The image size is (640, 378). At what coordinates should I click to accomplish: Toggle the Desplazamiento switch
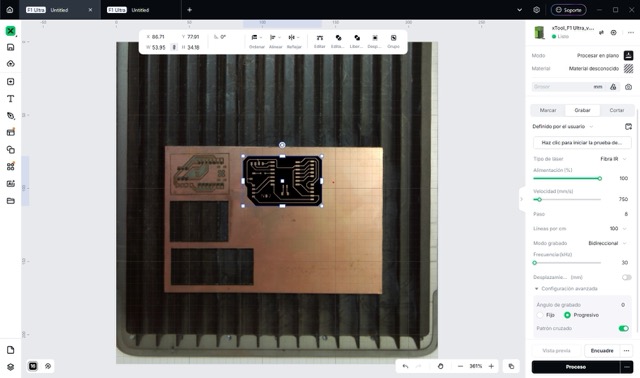point(627,278)
